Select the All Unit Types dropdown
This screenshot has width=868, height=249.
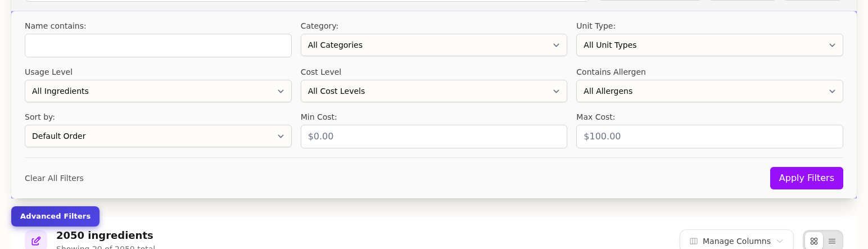tap(709, 45)
